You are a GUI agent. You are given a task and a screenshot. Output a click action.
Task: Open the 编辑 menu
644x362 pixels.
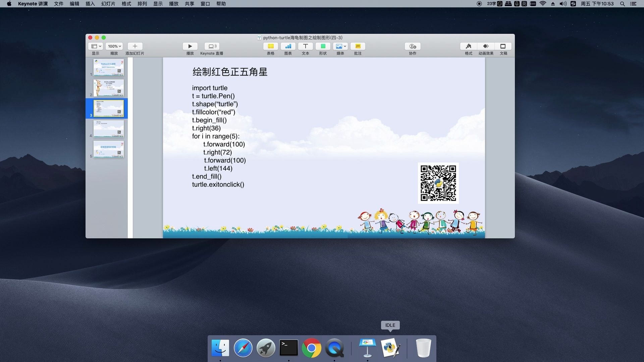[74, 4]
